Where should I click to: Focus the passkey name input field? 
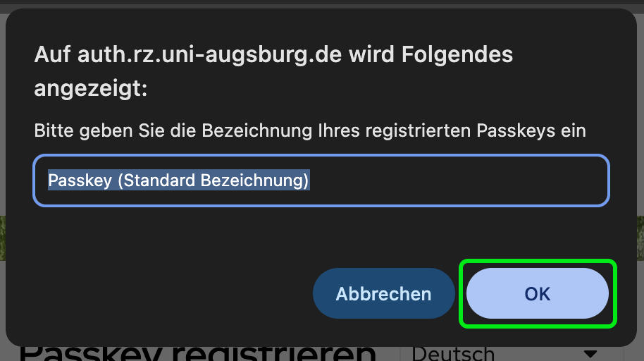(x=321, y=180)
